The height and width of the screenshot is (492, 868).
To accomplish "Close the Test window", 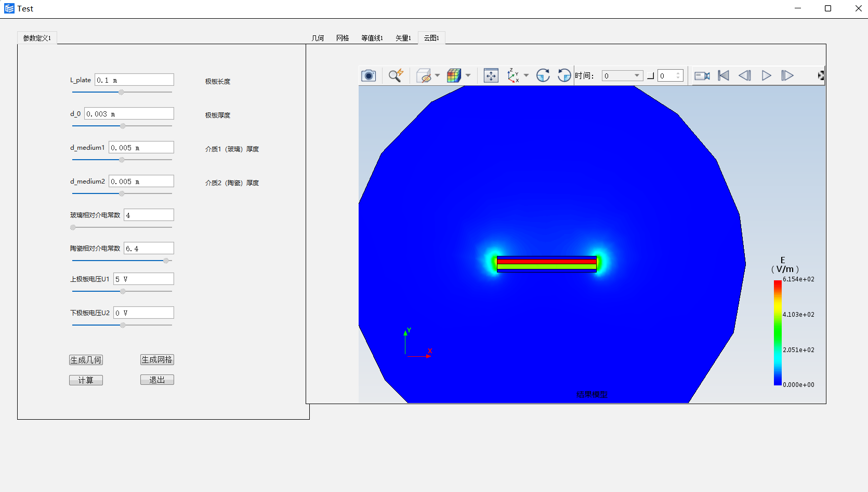I will pos(858,8).
